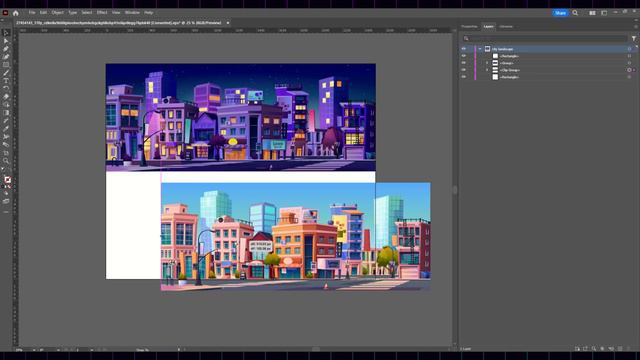This screenshot has width=640, height=360.
Task: Open the Object menu
Action: tap(58, 13)
